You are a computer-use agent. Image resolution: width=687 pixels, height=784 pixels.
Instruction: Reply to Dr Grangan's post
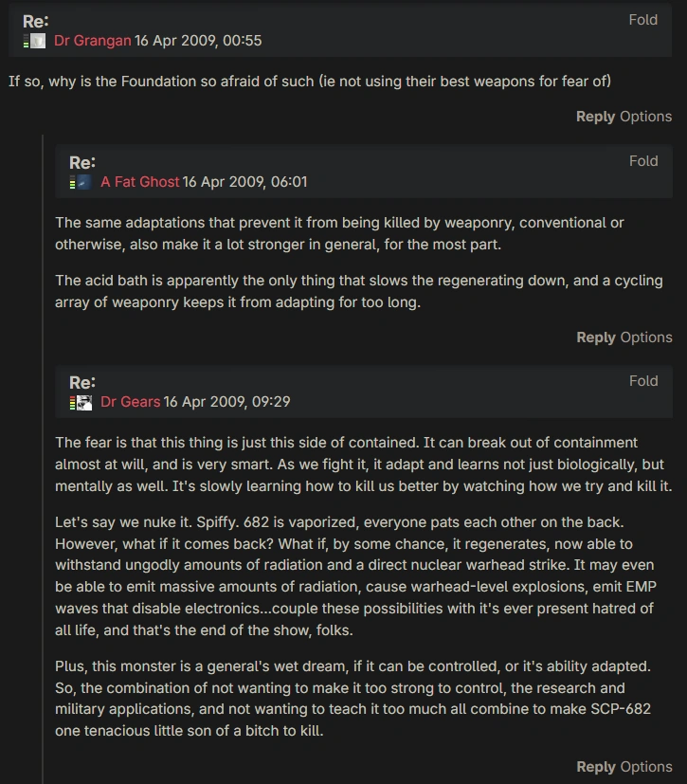pyautogui.click(x=595, y=117)
